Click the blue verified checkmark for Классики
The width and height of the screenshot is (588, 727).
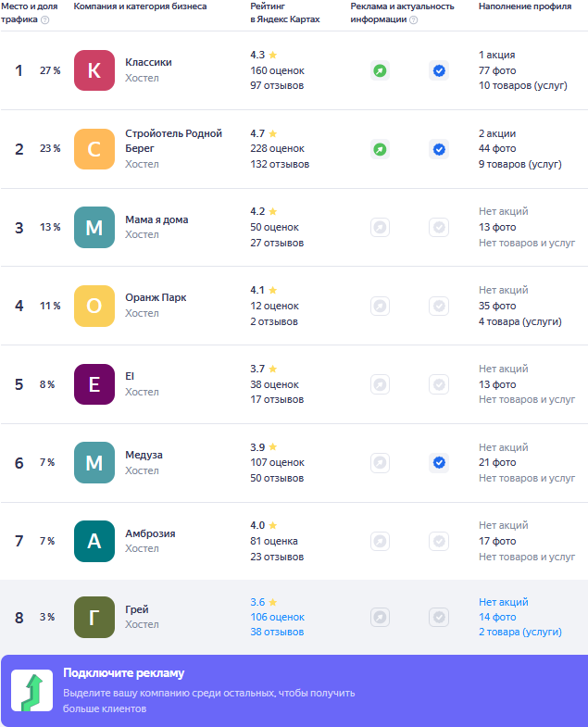coord(439,70)
